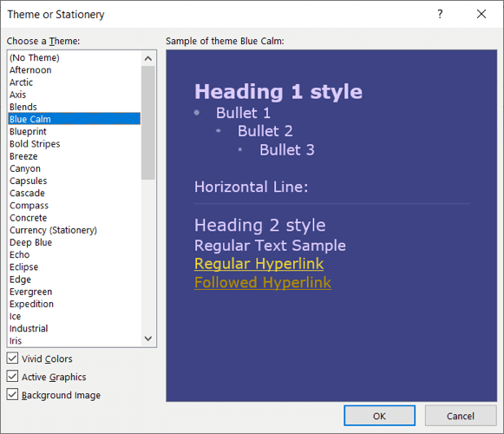Uncheck the Active Graphics checkbox
The image size is (504, 434).
[12, 376]
